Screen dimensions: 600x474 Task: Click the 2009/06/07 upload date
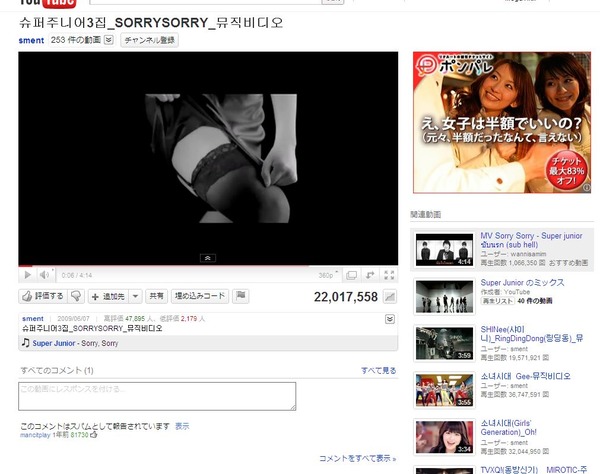pos(73,319)
